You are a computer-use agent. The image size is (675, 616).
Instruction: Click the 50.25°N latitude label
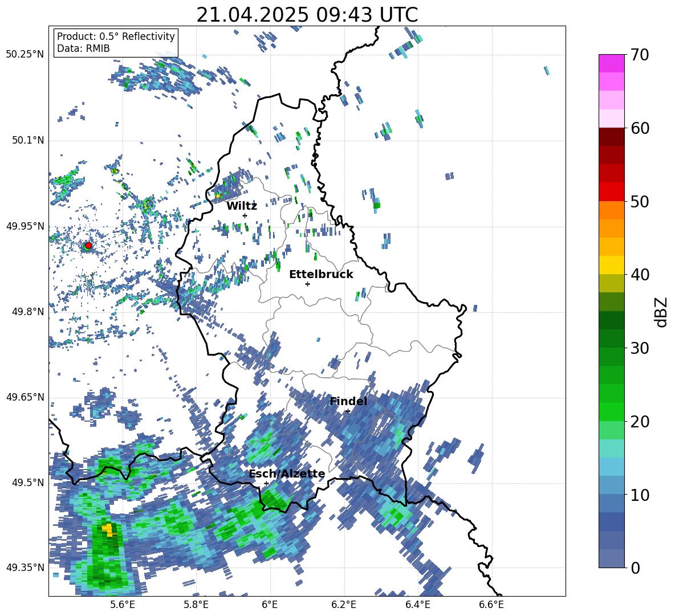pos(25,55)
